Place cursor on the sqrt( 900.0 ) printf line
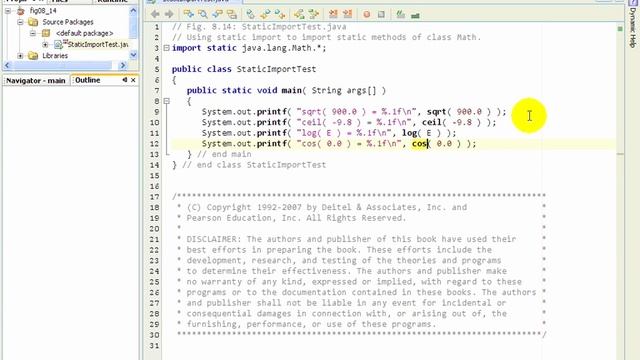The width and height of the screenshot is (640, 360). (x=354, y=111)
